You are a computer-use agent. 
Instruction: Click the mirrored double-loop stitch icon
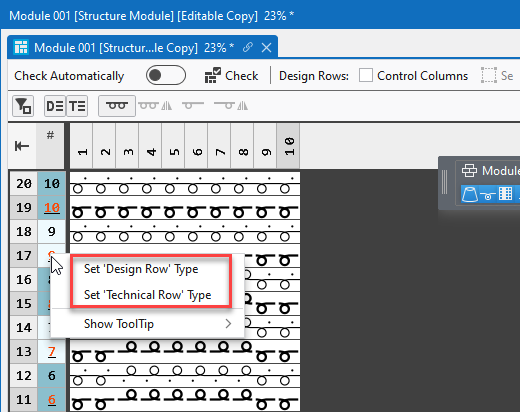pos(155,106)
